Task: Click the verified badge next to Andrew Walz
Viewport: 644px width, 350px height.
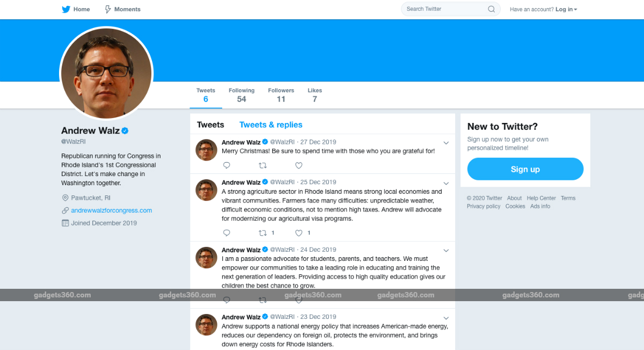Action: point(124,130)
